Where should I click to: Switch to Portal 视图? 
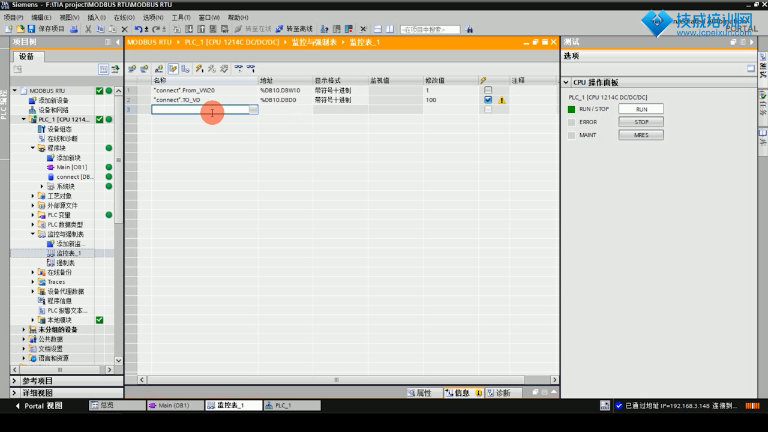(x=39, y=406)
